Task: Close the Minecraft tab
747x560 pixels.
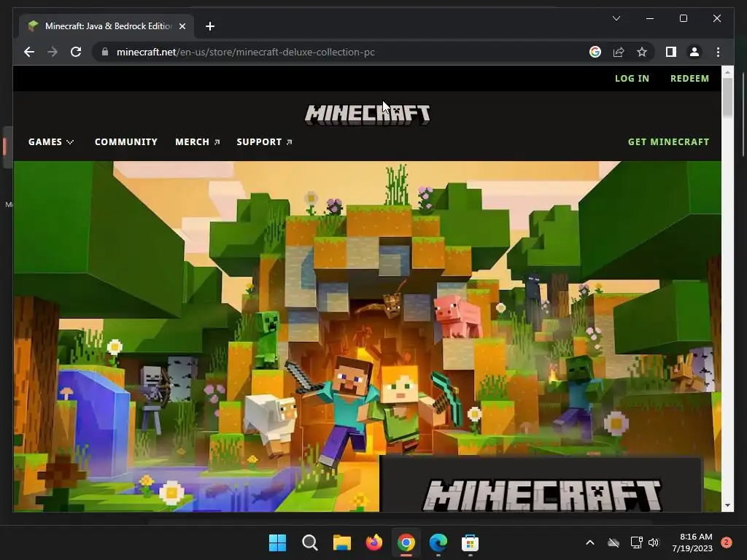Action: pyautogui.click(x=182, y=26)
